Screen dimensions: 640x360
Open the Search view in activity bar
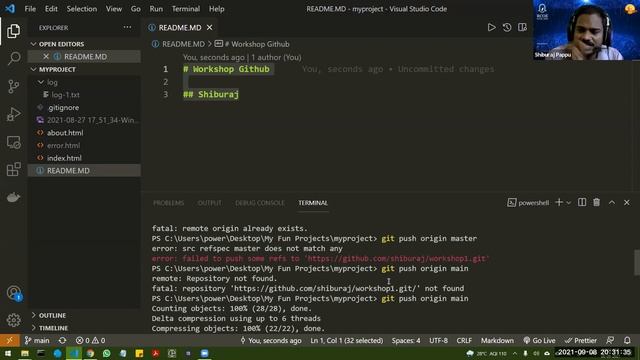(x=14, y=58)
